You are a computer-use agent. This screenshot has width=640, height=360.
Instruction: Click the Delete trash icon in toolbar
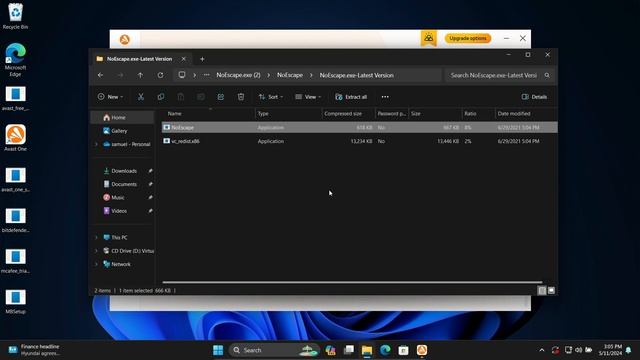[241, 97]
